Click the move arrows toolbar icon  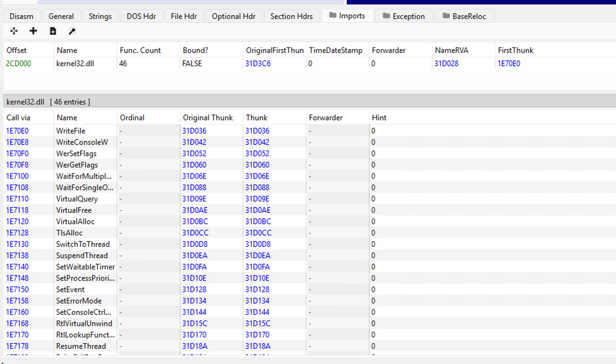(x=14, y=31)
